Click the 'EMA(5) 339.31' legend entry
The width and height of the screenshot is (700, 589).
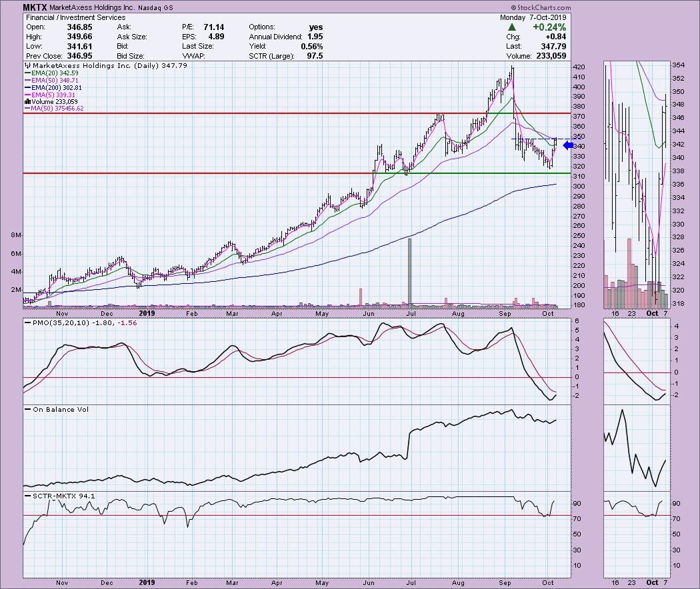click(51, 95)
